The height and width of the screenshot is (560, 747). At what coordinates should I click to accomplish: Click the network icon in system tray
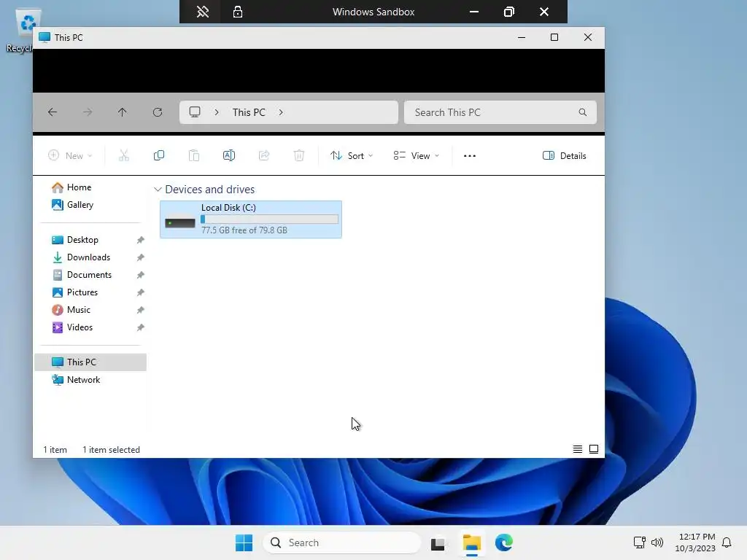pyautogui.click(x=639, y=542)
